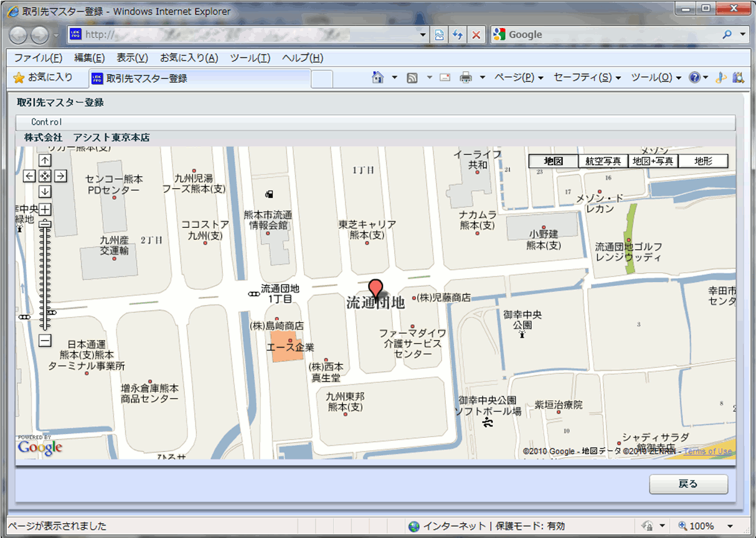Expand the address bar history dropdown
Viewport: 756px width, 538px height.
click(424, 35)
